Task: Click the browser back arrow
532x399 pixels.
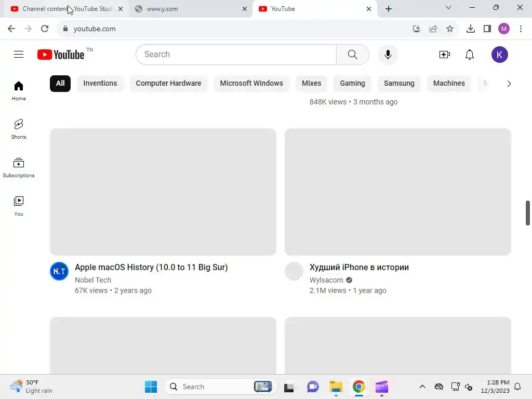Action: [x=11, y=29]
